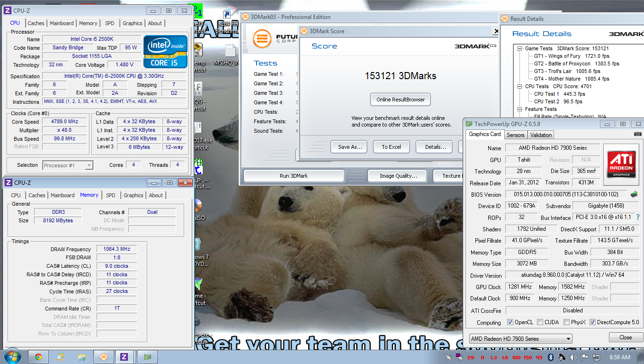644x364 pixels.
Task: Click the BIOS save chip icon in GPU-Z
Action: coord(634,194)
